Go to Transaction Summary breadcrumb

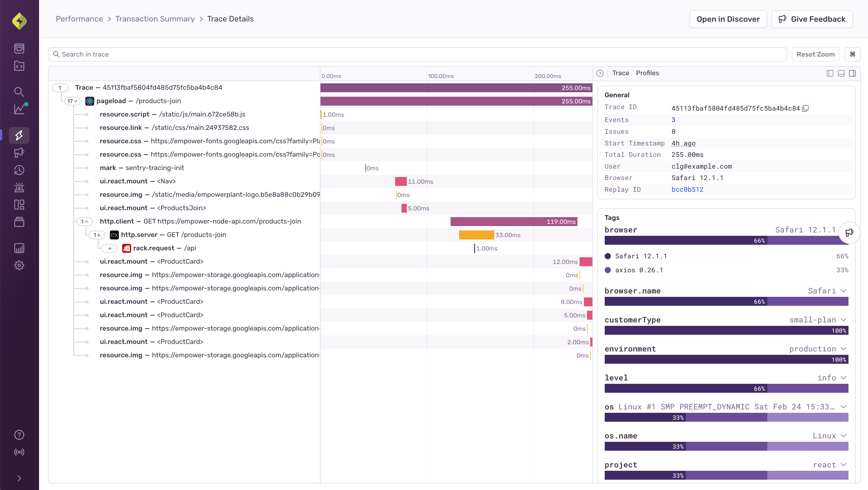[x=155, y=19]
